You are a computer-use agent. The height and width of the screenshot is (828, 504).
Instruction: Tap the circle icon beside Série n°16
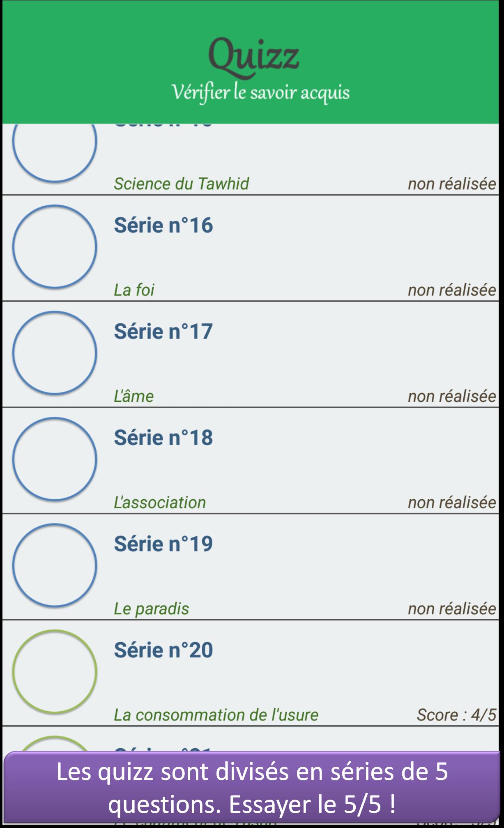tap(55, 247)
